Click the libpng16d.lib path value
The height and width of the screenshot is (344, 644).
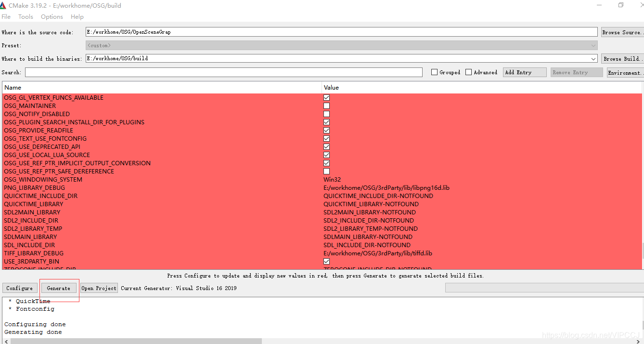386,188
